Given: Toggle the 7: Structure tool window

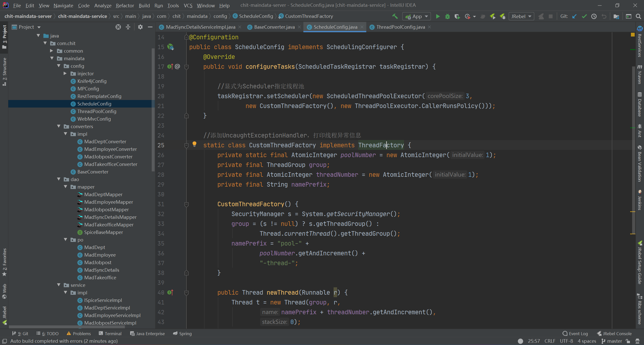Looking at the screenshot, I should 4,72.
